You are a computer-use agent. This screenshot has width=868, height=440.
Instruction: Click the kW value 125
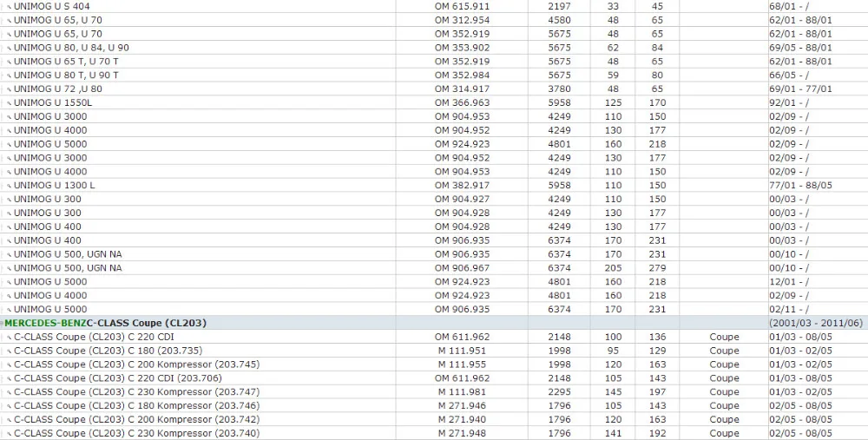coord(613,103)
